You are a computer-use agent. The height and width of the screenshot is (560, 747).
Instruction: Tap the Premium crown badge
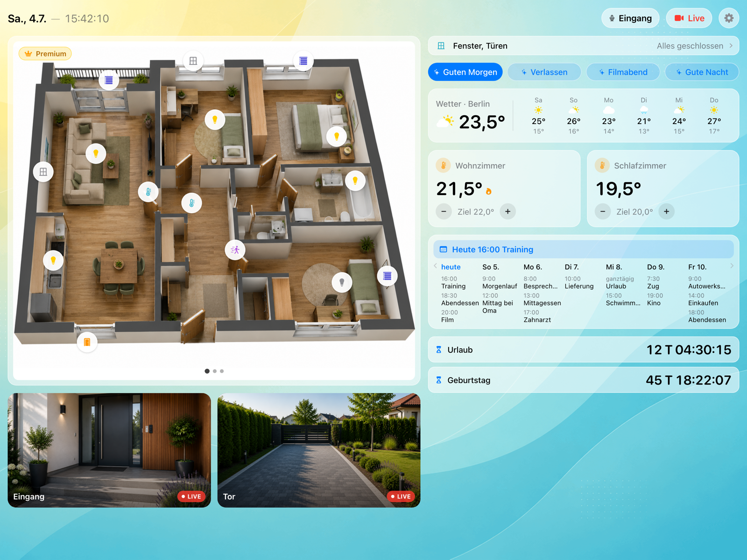point(45,54)
